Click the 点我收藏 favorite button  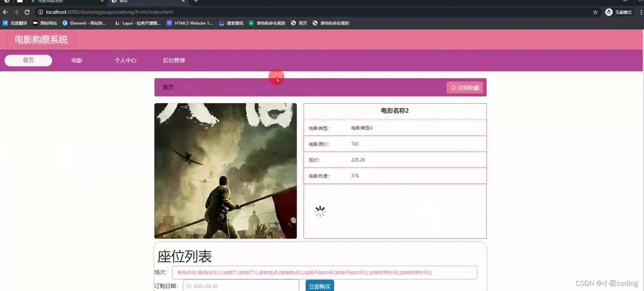[465, 87]
